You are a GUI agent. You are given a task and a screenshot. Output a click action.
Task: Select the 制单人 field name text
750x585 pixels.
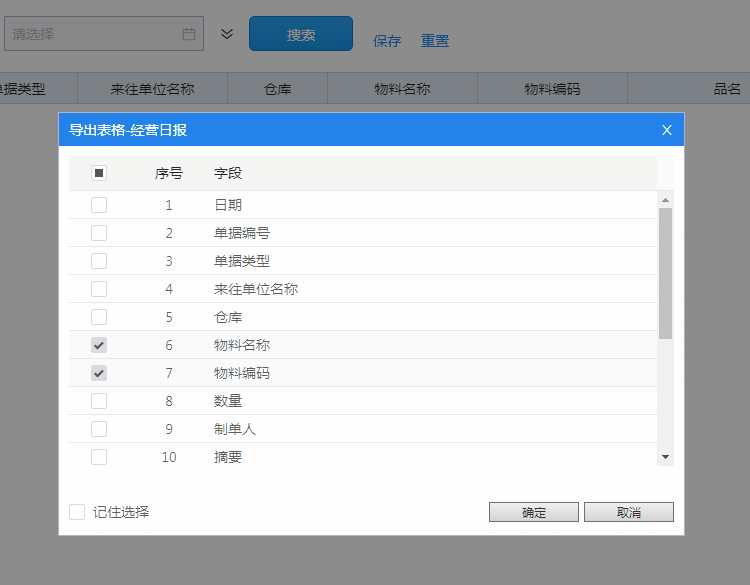tap(235, 429)
